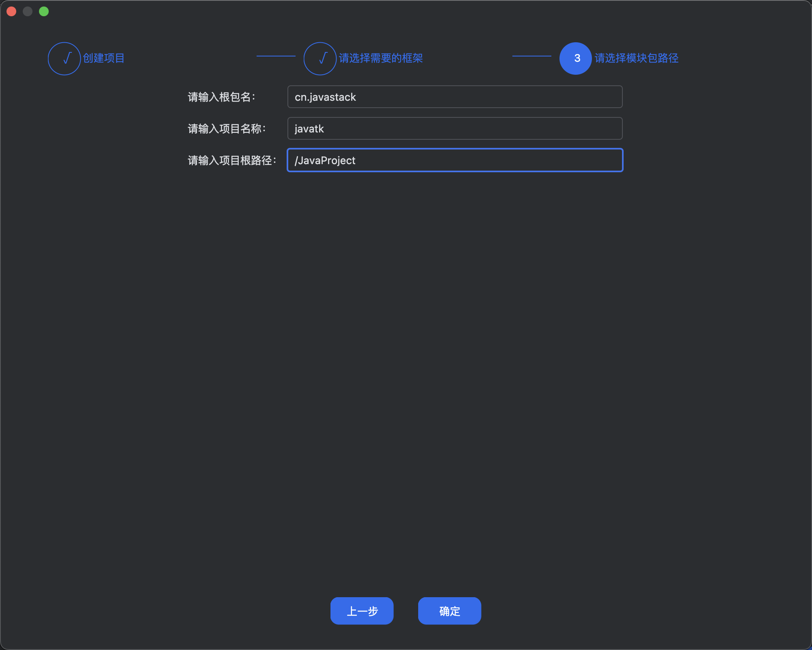The width and height of the screenshot is (812, 650).
Task: Select the step 3 numbered circle icon
Action: click(x=575, y=58)
